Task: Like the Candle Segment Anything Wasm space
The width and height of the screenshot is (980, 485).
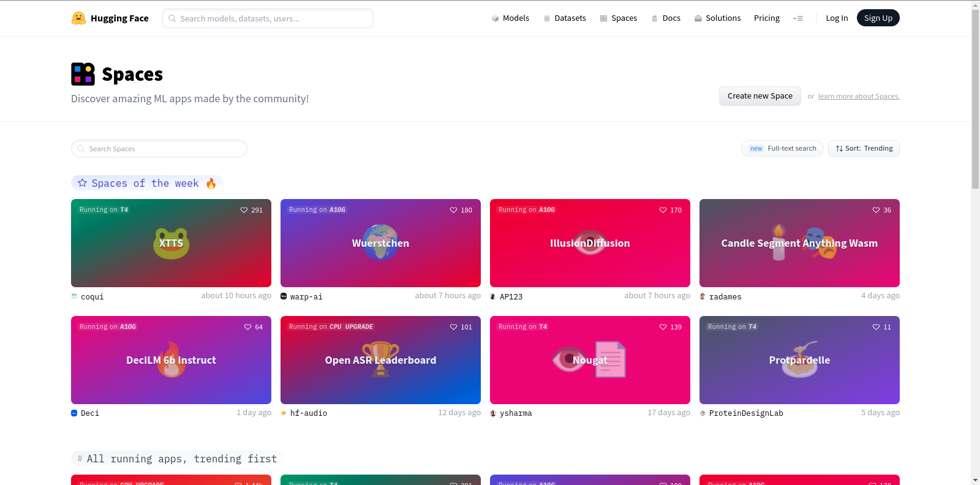Action: pyautogui.click(x=876, y=210)
